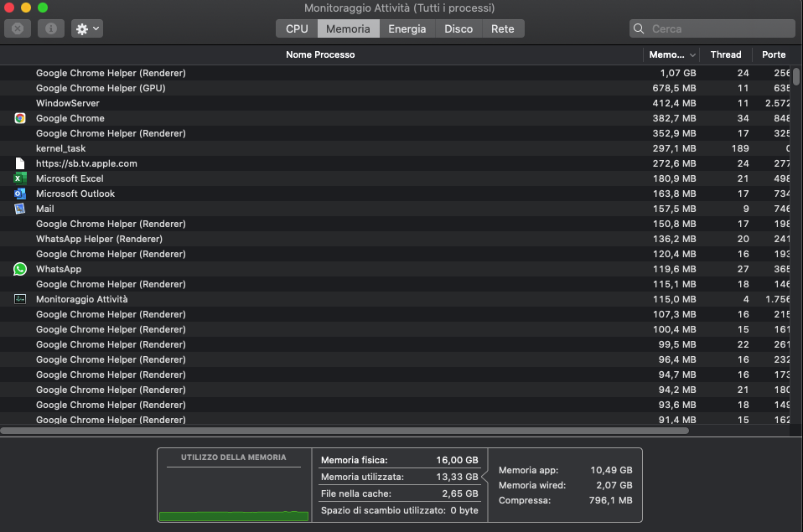Select the Mail process name

tap(45, 209)
